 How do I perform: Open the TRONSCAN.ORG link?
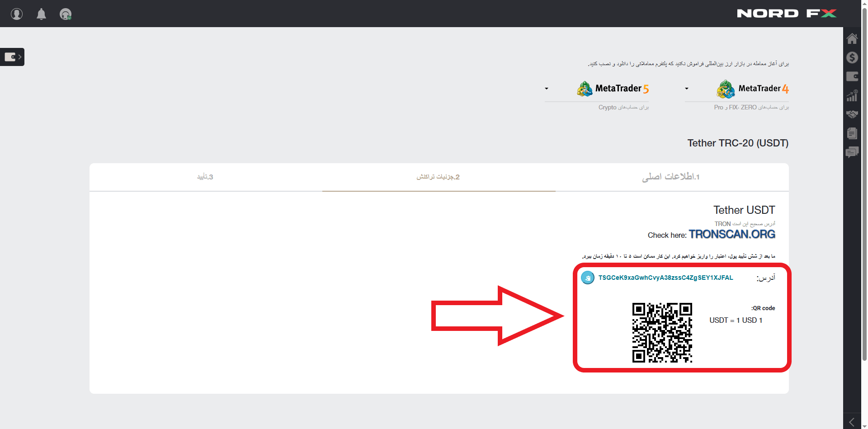(x=732, y=234)
